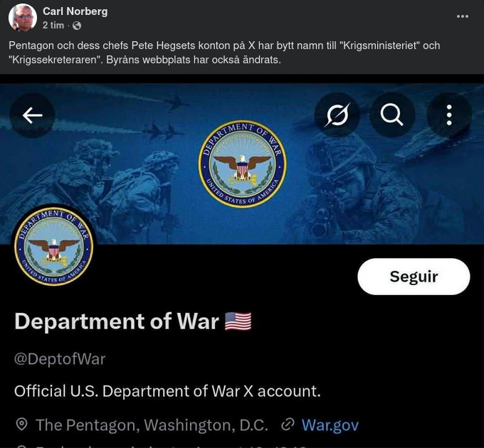
Task: Open the profile search magnifier icon
Action: tap(391, 115)
